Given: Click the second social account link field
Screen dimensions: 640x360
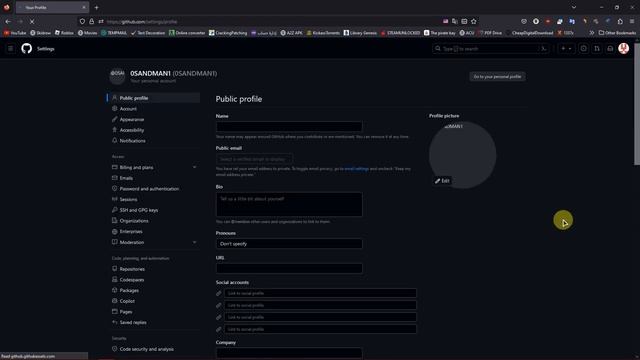Looking at the screenshot, I should [320, 305].
